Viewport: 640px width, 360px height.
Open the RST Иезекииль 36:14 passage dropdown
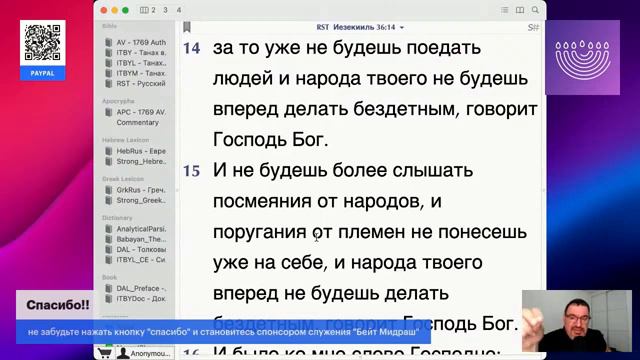(x=360, y=27)
